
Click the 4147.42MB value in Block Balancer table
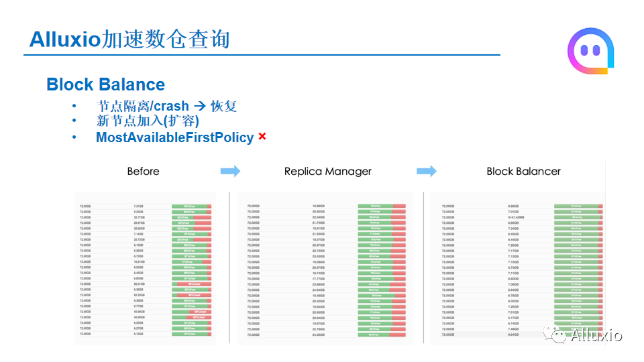coord(516,217)
